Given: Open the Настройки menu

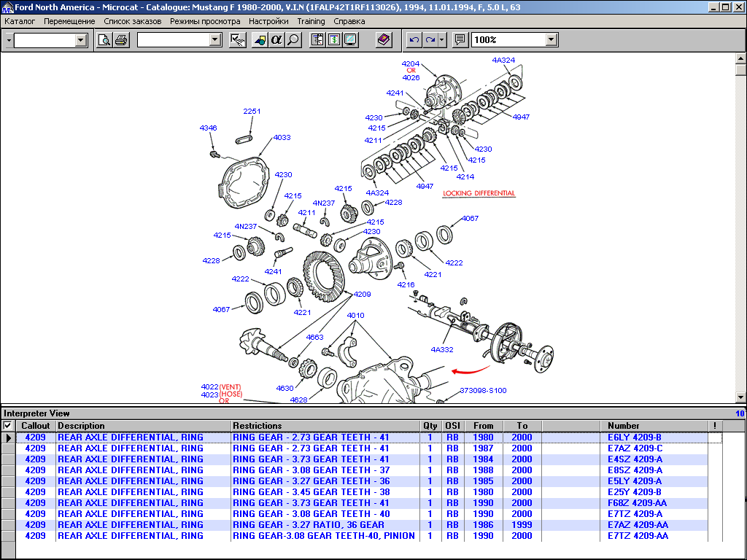Looking at the screenshot, I should coord(268,21).
